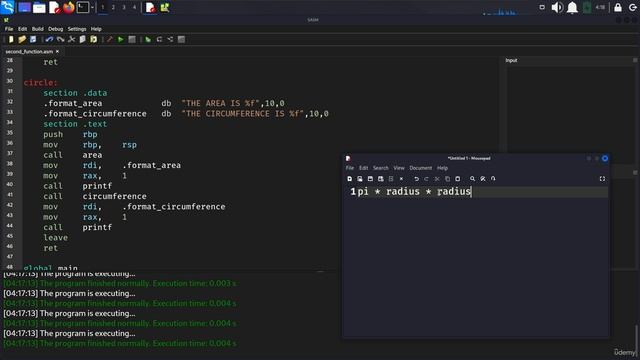Open file manager from top panel
The height and width of the screenshot is (360, 640).
tap(39, 7)
